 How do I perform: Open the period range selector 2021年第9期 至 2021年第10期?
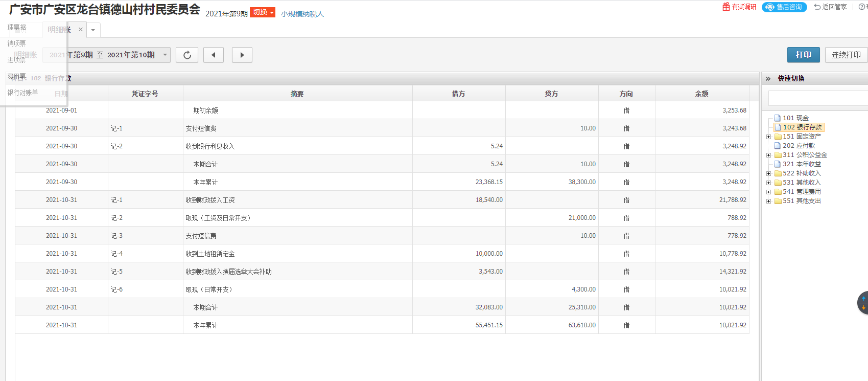pos(106,55)
